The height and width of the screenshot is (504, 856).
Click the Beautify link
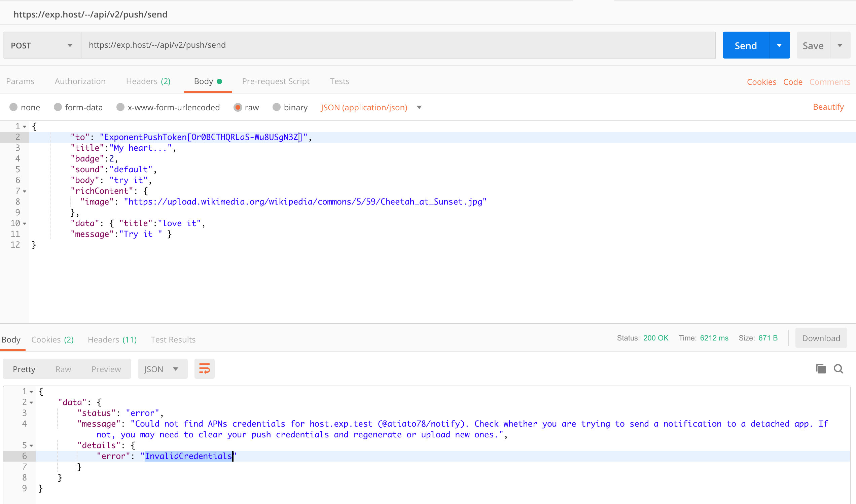click(828, 107)
